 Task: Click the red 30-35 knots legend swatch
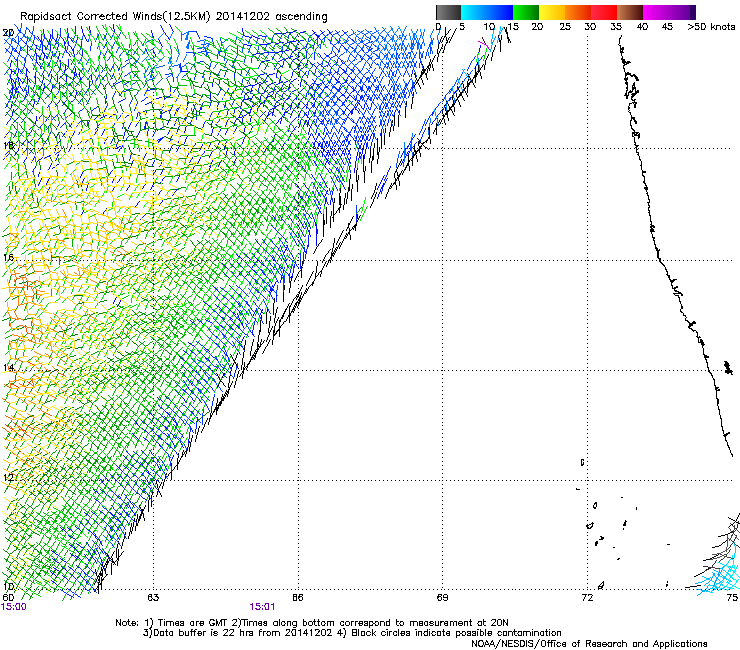tap(604, 12)
